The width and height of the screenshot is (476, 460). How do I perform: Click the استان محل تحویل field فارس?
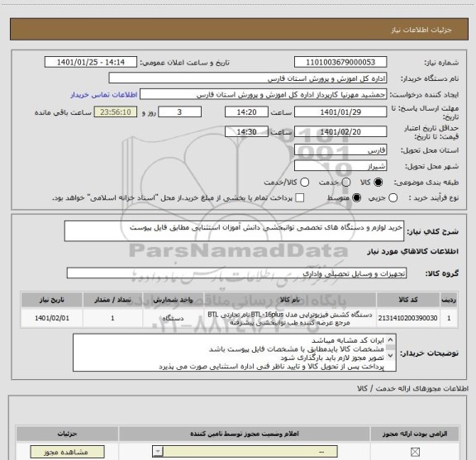pos(340,150)
